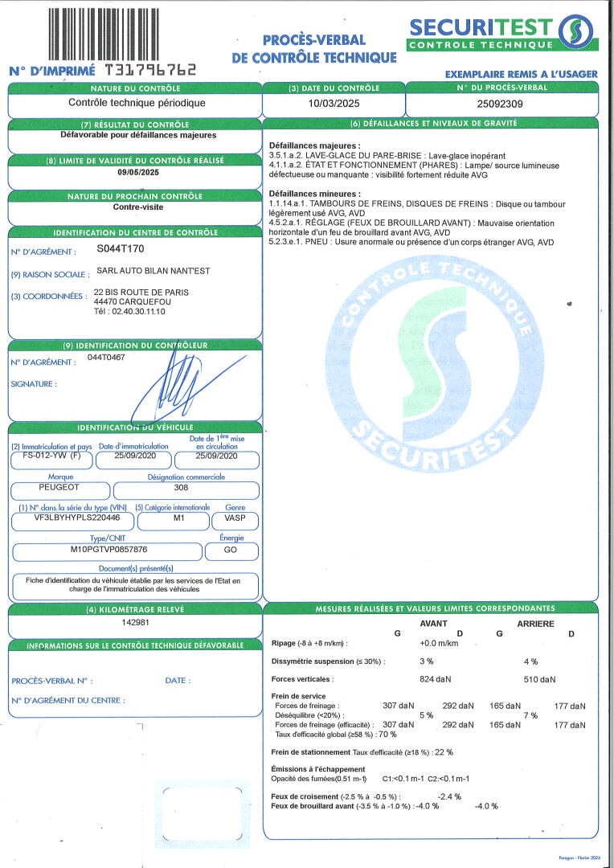Click the phone number 02.40.30.11.10
614x868 pixels.
pyautogui.click(x=138, y=312)
